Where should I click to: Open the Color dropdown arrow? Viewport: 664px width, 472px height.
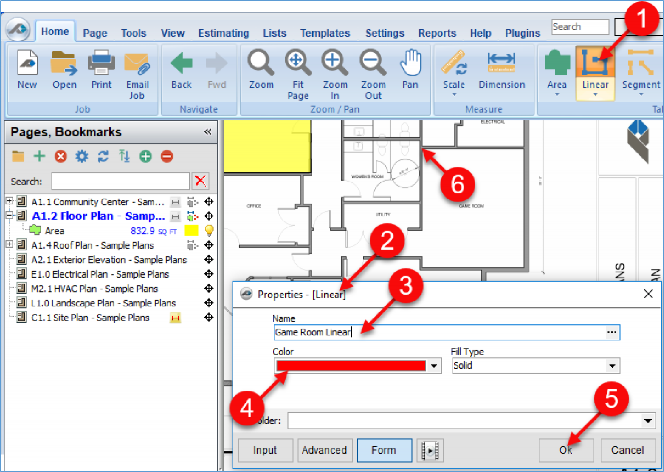[x=434, y=366]
